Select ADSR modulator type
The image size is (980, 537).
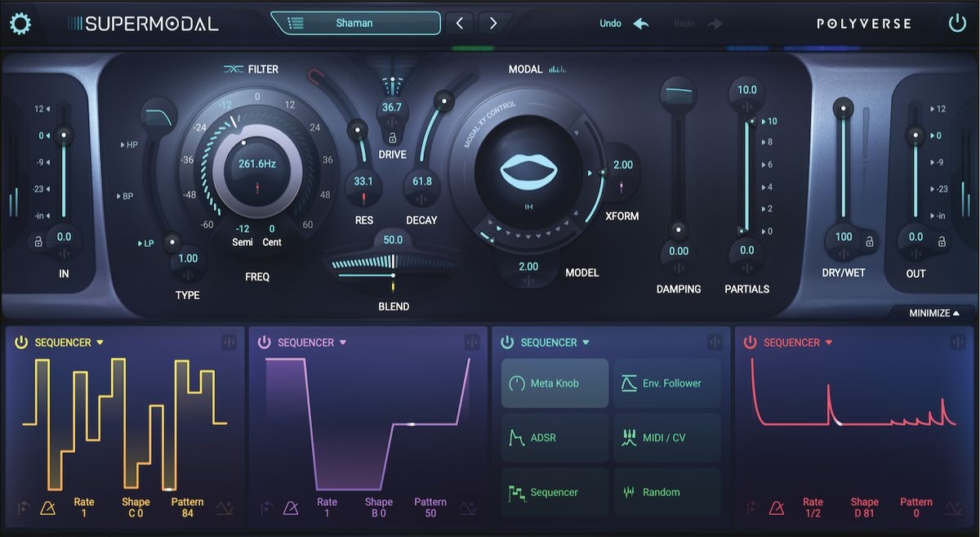click(555, 437)
